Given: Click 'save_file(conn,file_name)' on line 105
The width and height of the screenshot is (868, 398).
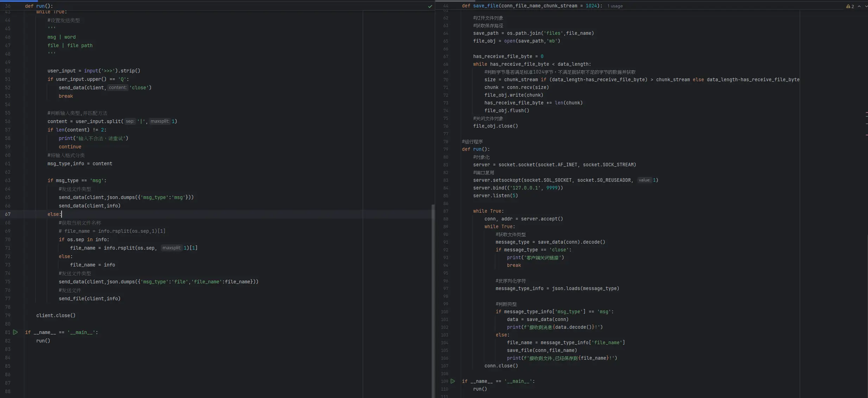Looking at the screenshot, I should [x=542, y=350].
